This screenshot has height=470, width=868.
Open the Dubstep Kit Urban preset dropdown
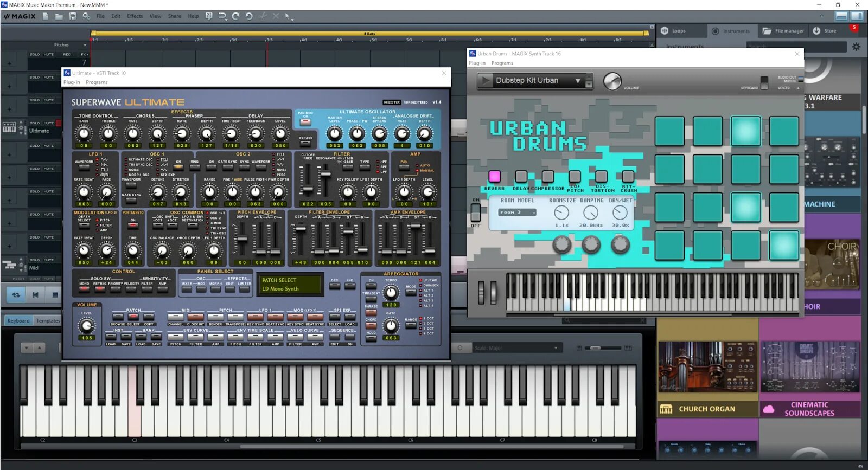click(x=578, y=81)
